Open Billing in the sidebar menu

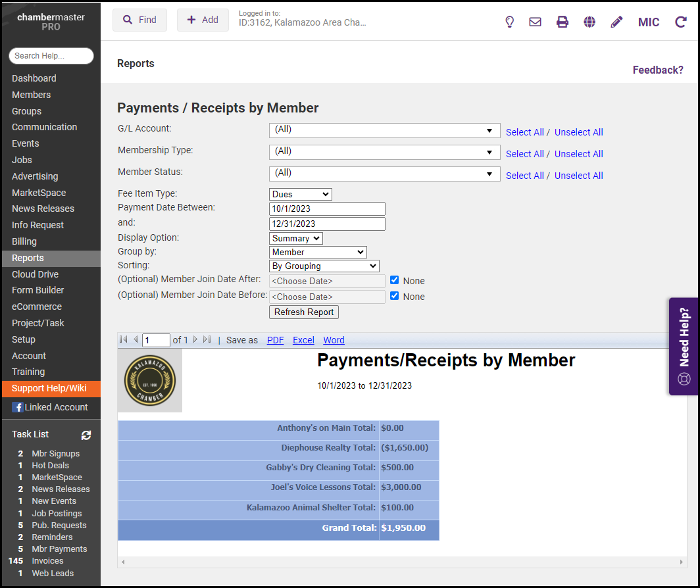tap(24, 241)
